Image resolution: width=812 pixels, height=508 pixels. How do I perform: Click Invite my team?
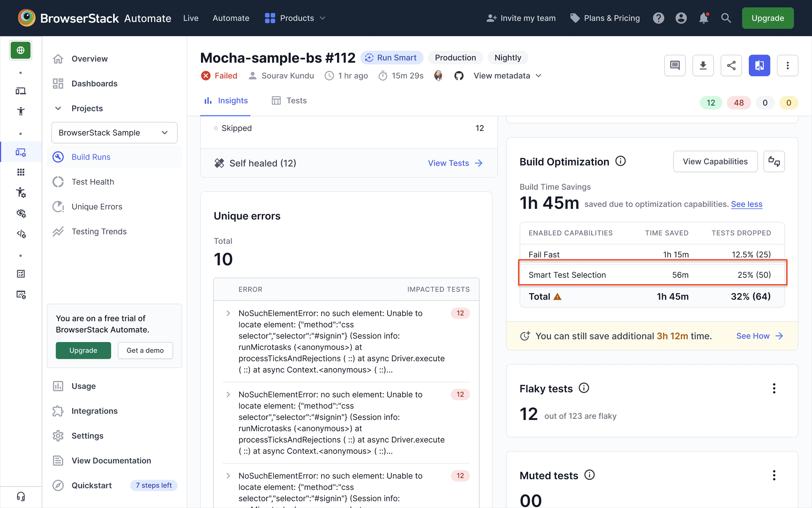(521, 18)
